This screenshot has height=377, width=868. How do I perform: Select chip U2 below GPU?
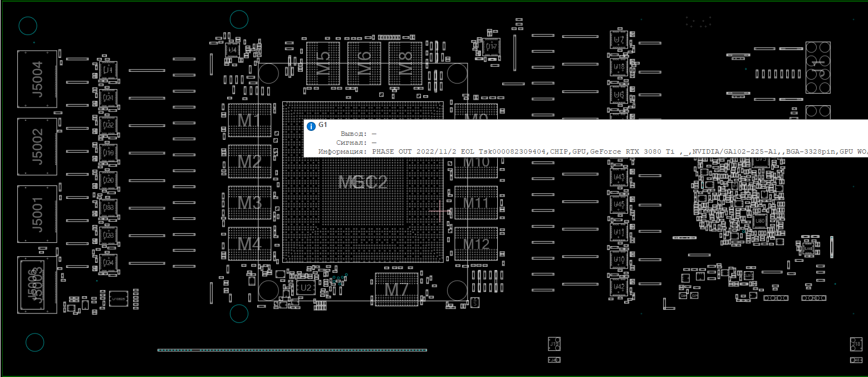coord(305,288)
